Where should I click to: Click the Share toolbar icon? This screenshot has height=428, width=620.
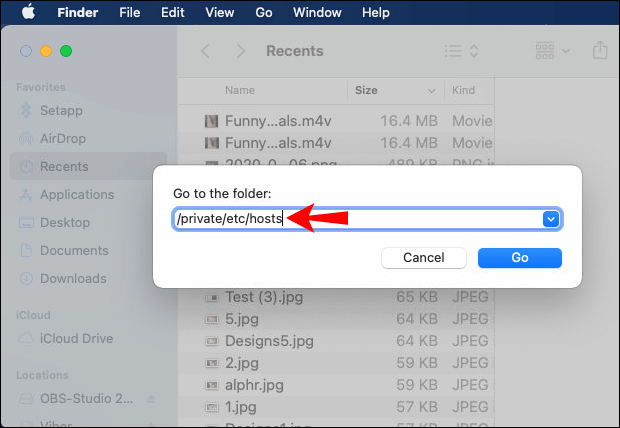click(x=600, y=50)
